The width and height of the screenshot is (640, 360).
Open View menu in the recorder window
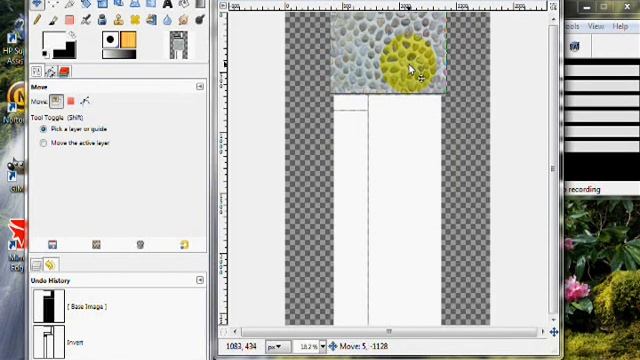(x=596, y=26)
